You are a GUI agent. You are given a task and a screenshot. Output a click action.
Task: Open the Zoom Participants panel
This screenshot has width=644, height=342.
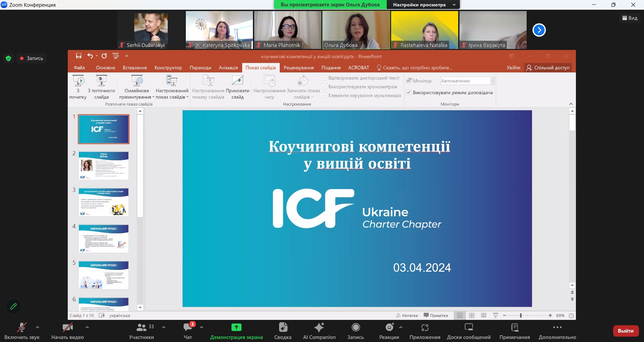(142, 331)
